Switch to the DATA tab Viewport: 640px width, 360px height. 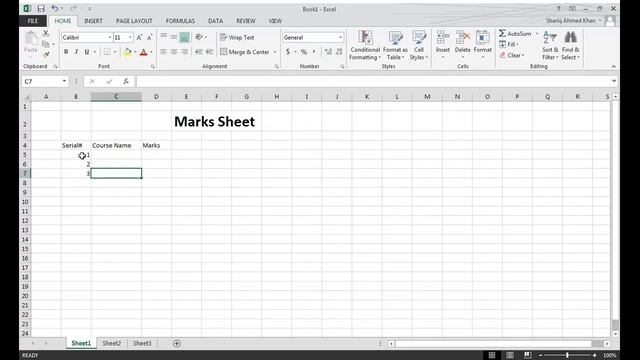[216, 21]
